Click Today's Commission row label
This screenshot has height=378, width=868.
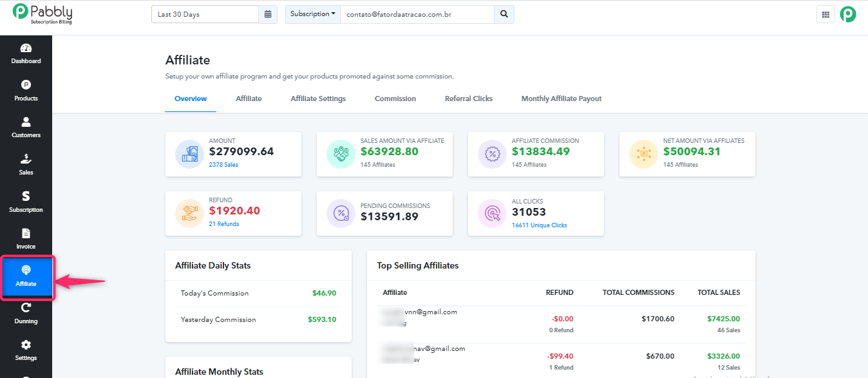(x=214, y=293)
